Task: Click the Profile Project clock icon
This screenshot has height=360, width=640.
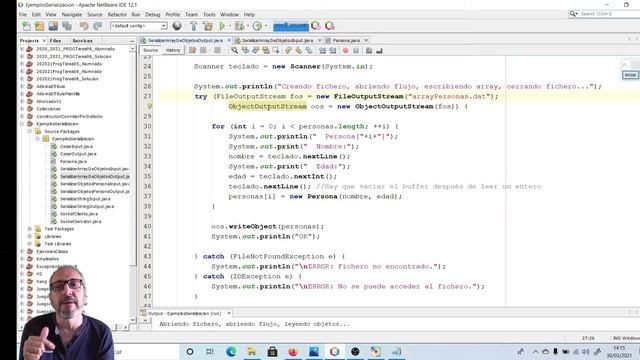Action: (x=257, y=26)
